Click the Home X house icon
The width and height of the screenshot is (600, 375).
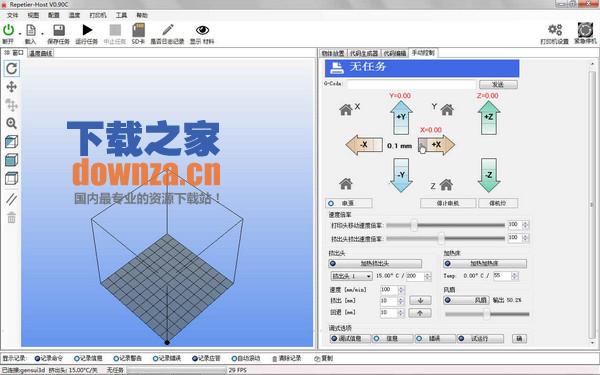pos(346,110)
